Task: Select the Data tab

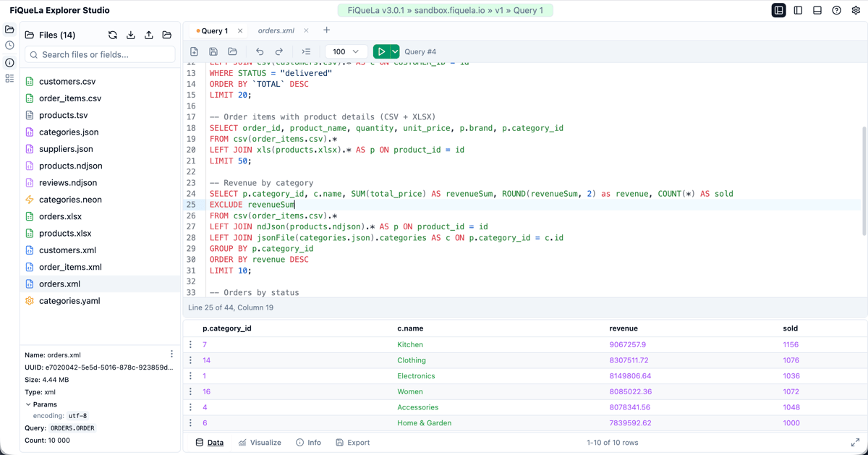Action: pos(209,443)
